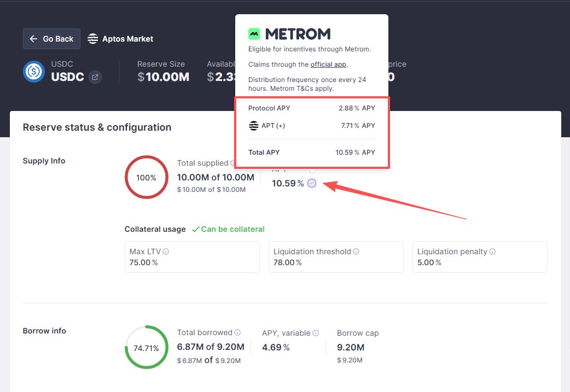Click the Aptos Market logo icon

(x=93, y=39)
